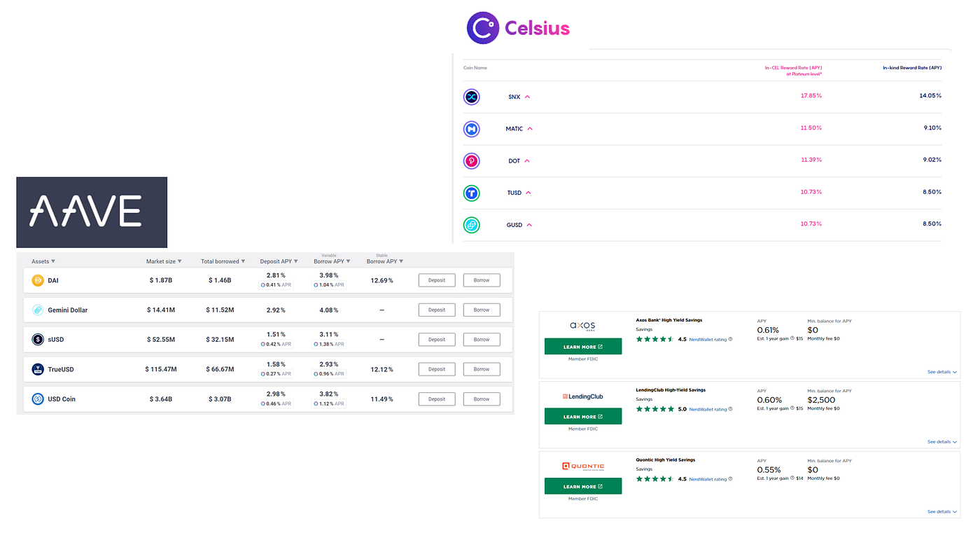Click the Est. 1 year gain info icon for Quontic
Screen dimensions: 980x552
click(x=792, y=478)
